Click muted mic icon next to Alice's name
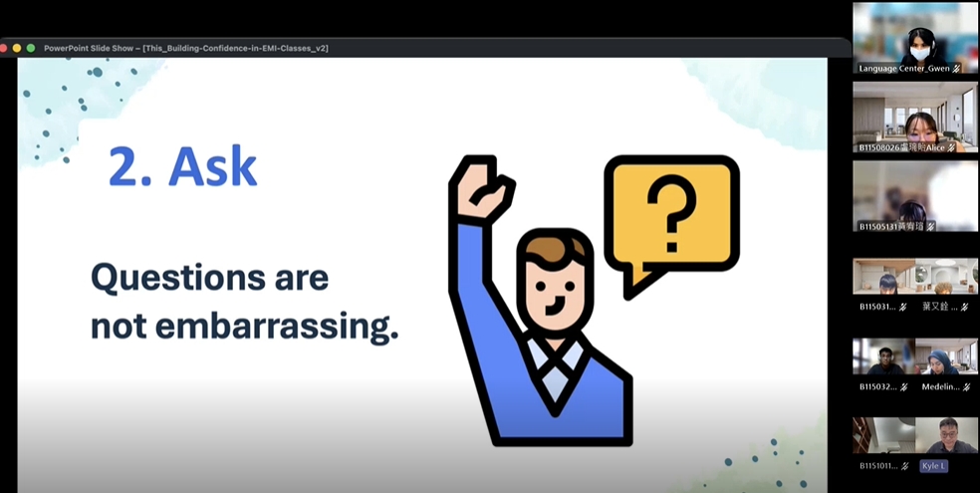Viewport: 980px width, 493px height. pyautogui.click(x=952, y=148)
